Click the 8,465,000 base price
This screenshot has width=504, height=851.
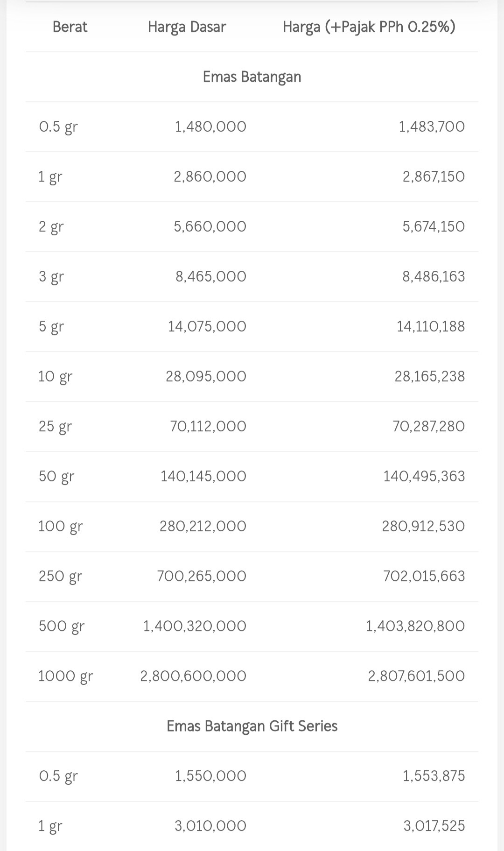[210, 277]
